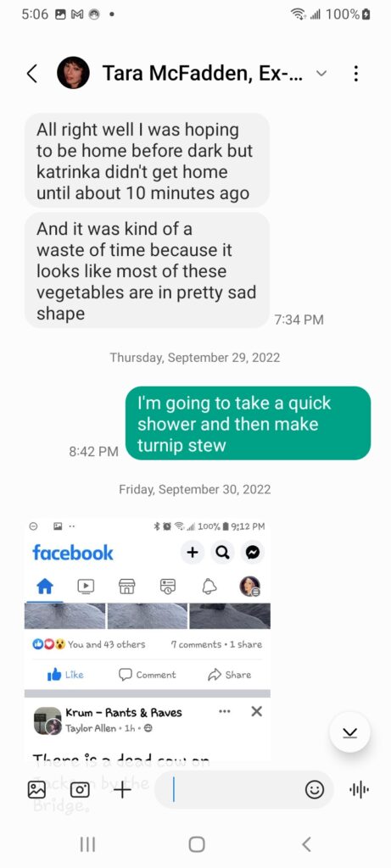
Task: Open the camera icon to take photo
Action: pos(80,789)
